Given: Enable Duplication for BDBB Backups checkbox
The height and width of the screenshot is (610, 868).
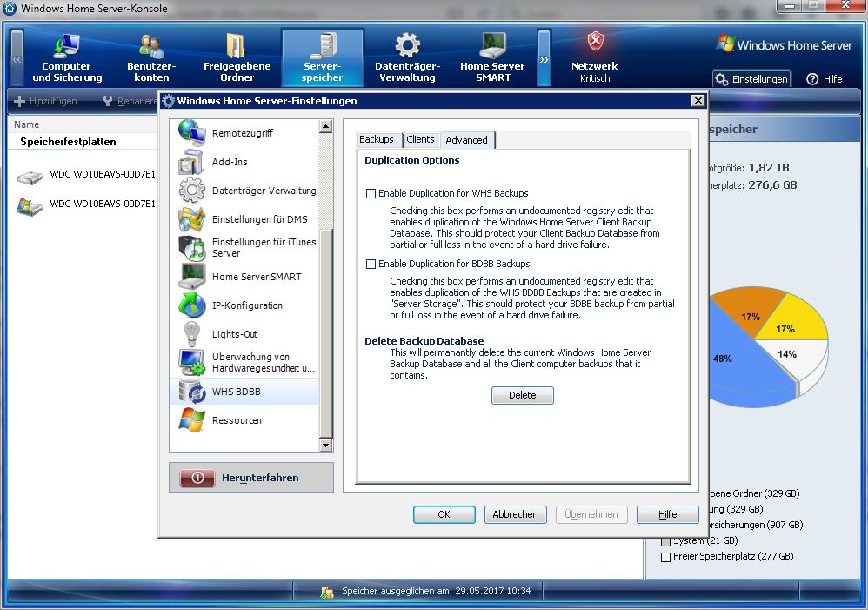Looking at the screenshot, I should coord(371,265).
